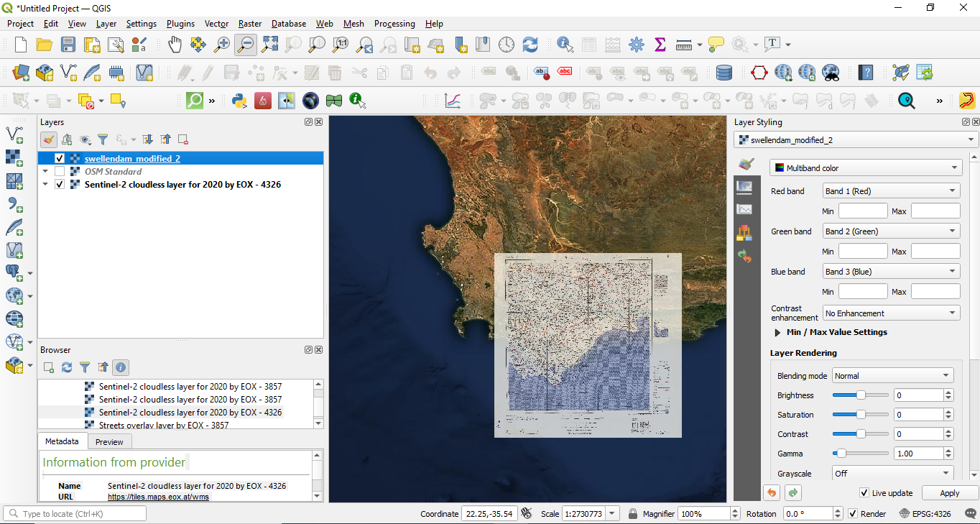Toggle the Render checkbox in status bar
The width and height of the screenshot is (980, 524).
tap(853, 514)
